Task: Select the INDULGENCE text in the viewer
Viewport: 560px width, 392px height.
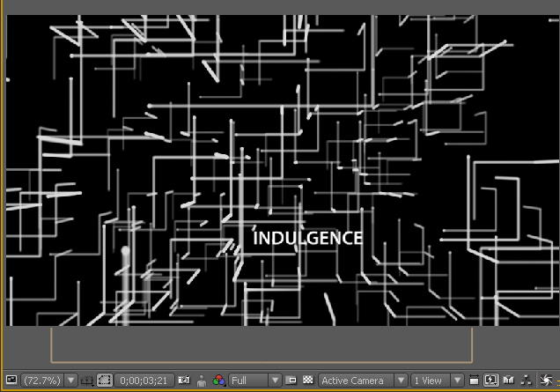Action: [308, 239]
